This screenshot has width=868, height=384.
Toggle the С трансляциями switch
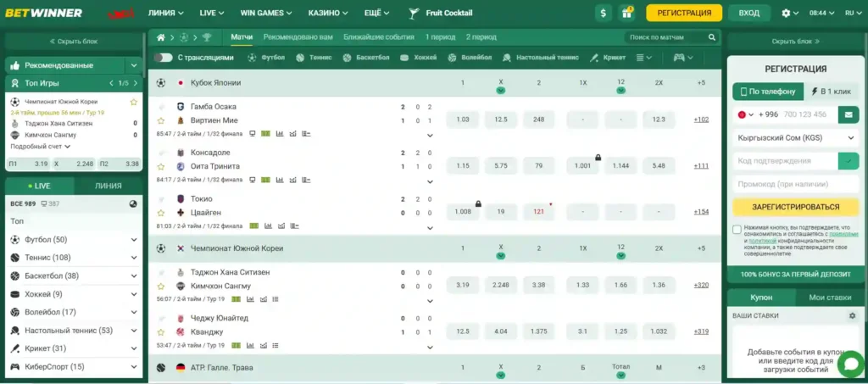163,58
